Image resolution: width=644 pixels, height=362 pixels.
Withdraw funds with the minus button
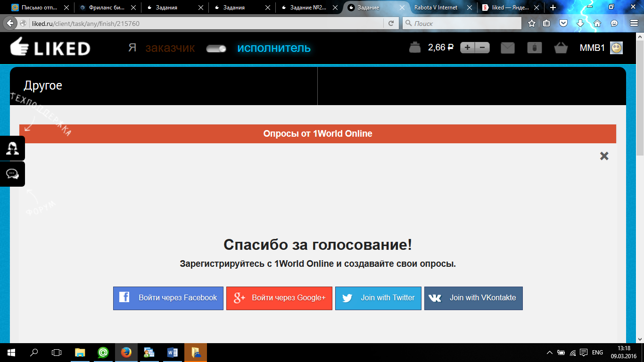tap(482, 48)
